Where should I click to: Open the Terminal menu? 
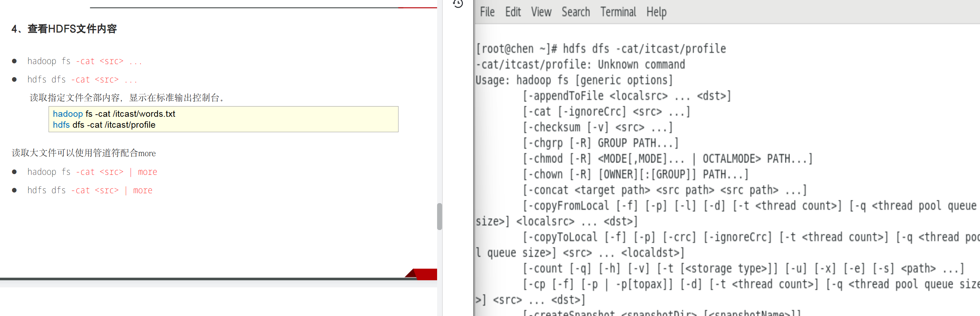click(618, 12)
